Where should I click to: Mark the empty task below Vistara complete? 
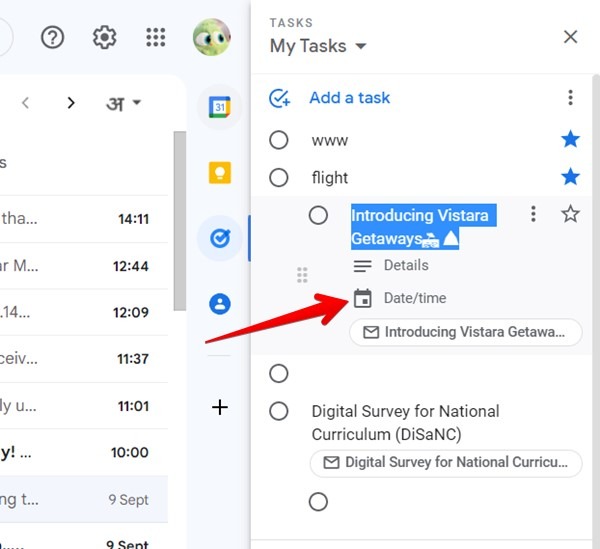[x=279, y=373]
